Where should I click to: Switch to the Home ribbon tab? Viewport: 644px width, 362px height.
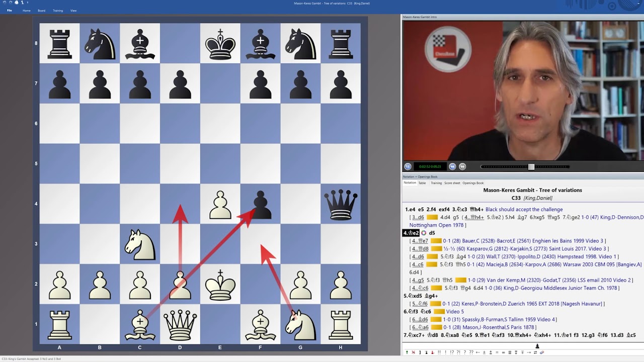[x=27, y=11]
